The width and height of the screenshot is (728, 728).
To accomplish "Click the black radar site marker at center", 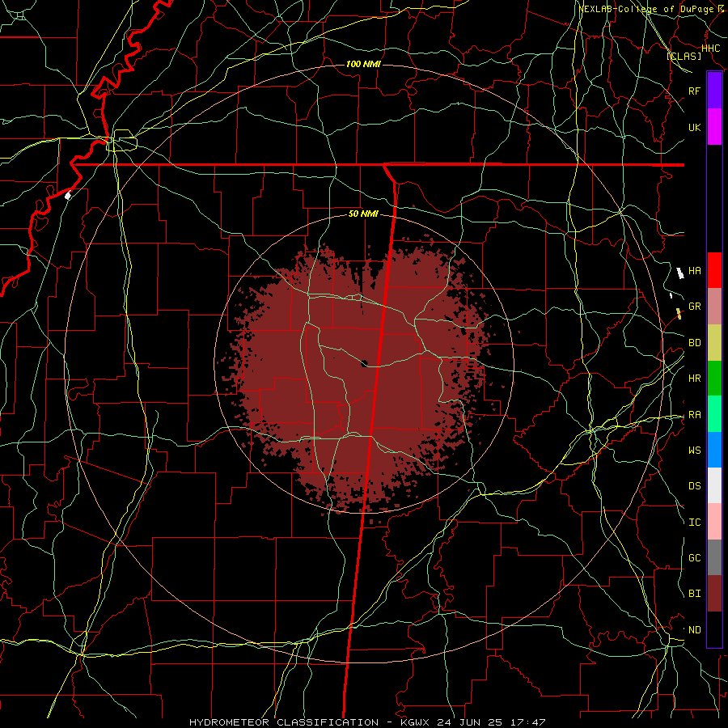I will [365, 363].
